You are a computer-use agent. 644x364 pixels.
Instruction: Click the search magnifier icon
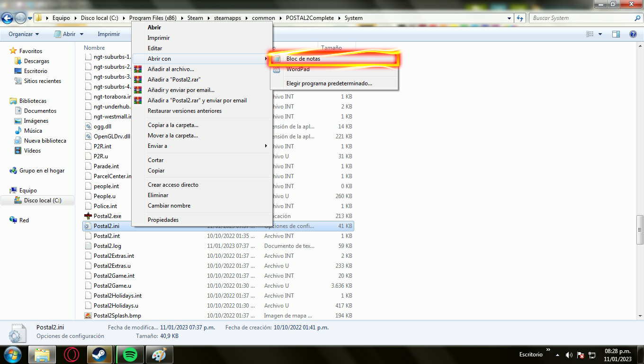click(x=637, y=18)
